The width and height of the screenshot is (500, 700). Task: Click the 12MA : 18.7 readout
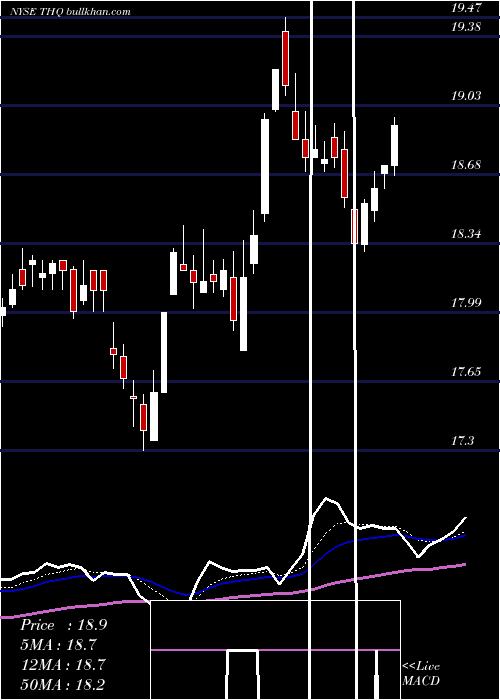coord(63,665)
